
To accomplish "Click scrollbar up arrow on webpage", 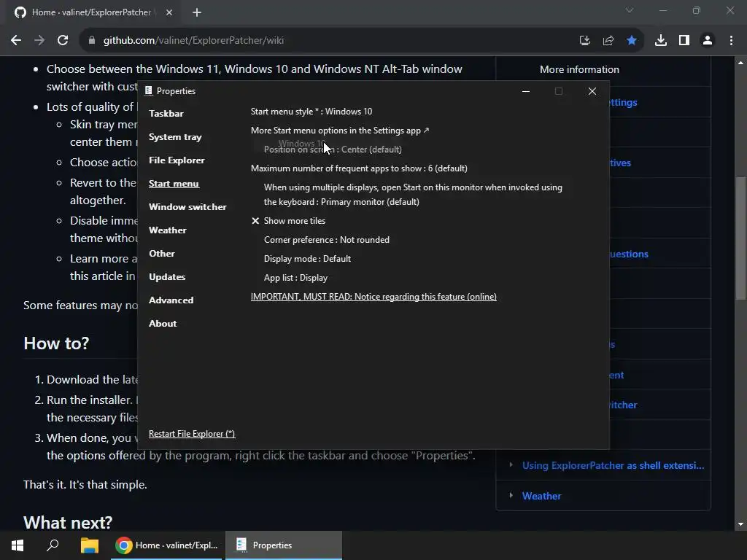I will coord(740,63).
